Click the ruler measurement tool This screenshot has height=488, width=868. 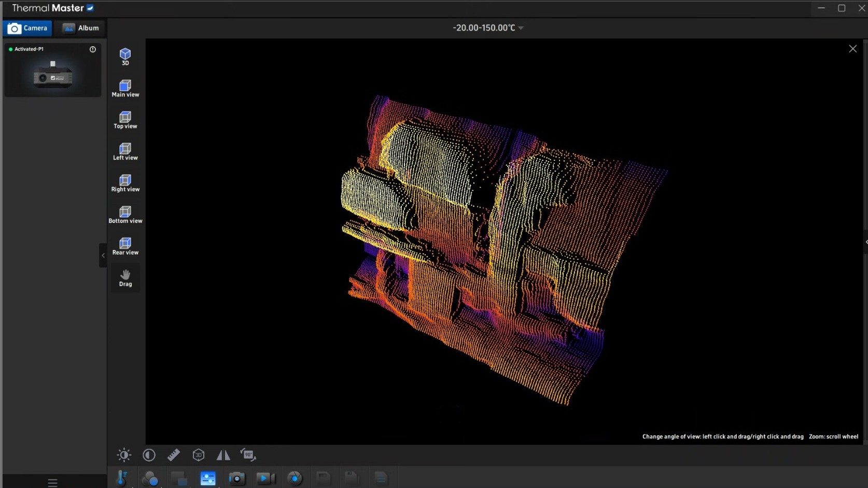[x=174, y=455]
